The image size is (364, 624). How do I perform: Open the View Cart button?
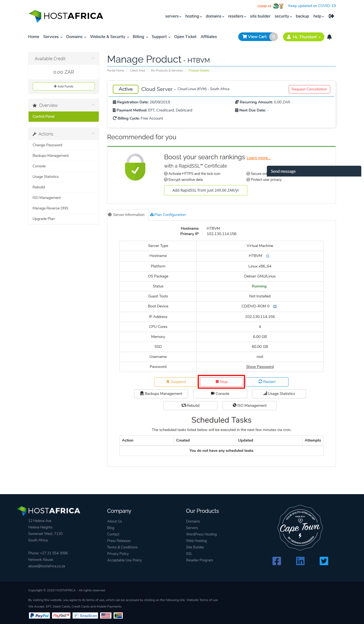[x=258, y=37]
